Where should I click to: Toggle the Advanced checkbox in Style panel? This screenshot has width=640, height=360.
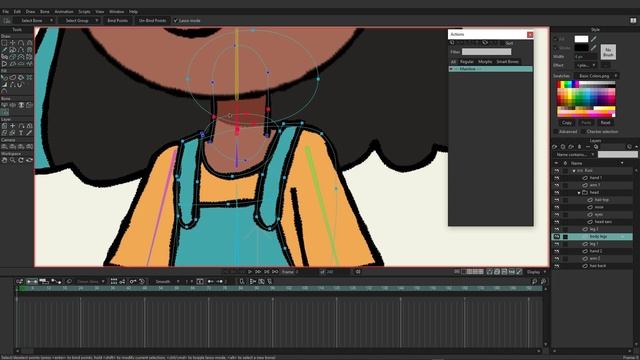click(556, 132)
